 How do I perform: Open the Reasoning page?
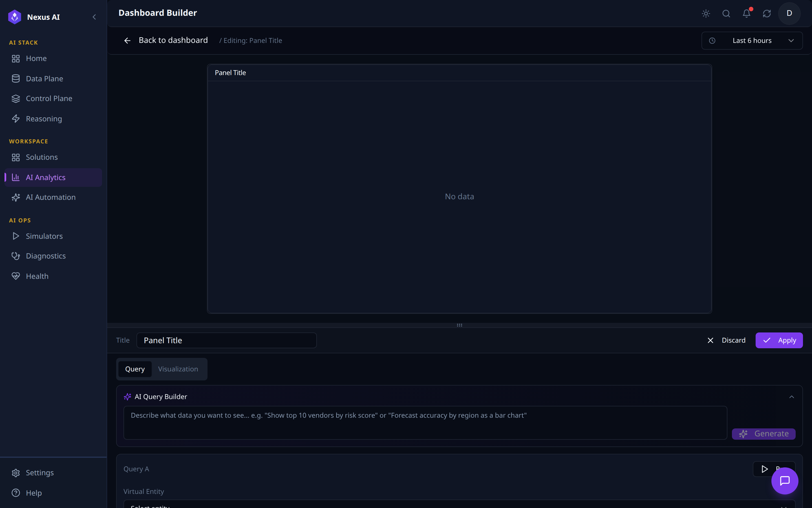coord(53,119)
